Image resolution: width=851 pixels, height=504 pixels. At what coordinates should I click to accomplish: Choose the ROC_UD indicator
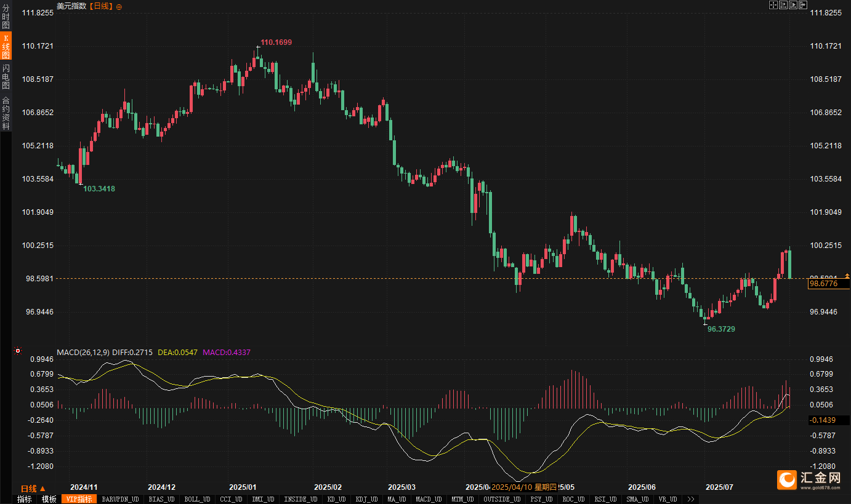573,499
